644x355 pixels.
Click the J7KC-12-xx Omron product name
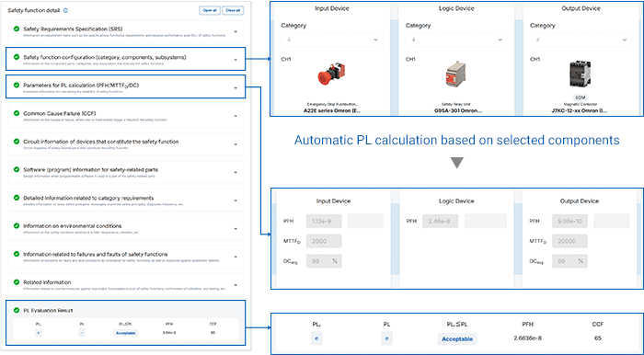pos(580,110)
